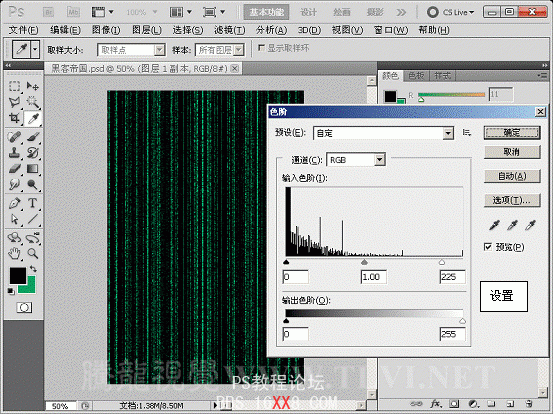This screenshot has width=553, height=414.
Task: Reset default foreground and background colors
Action: 11,291
